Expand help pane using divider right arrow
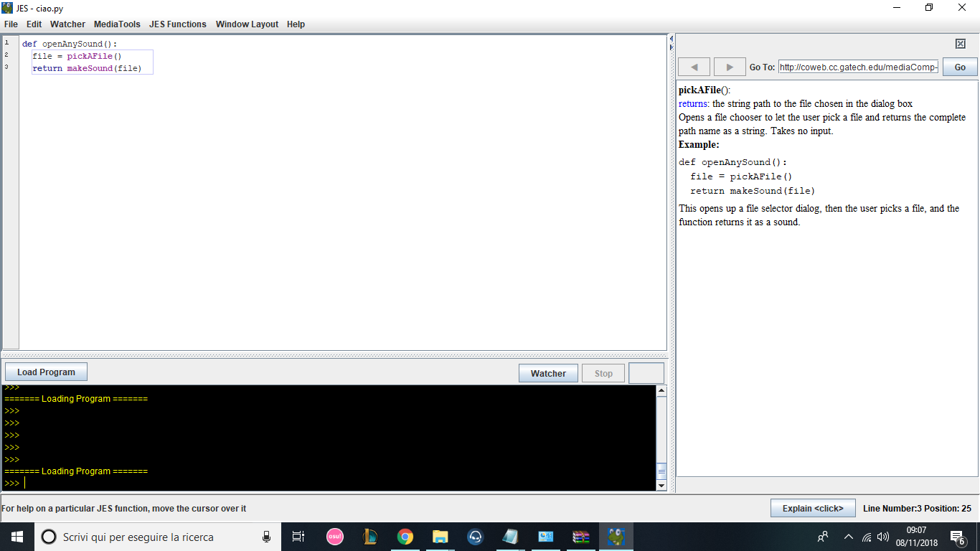The image size is (980, 551). click(x=672, y=46)
